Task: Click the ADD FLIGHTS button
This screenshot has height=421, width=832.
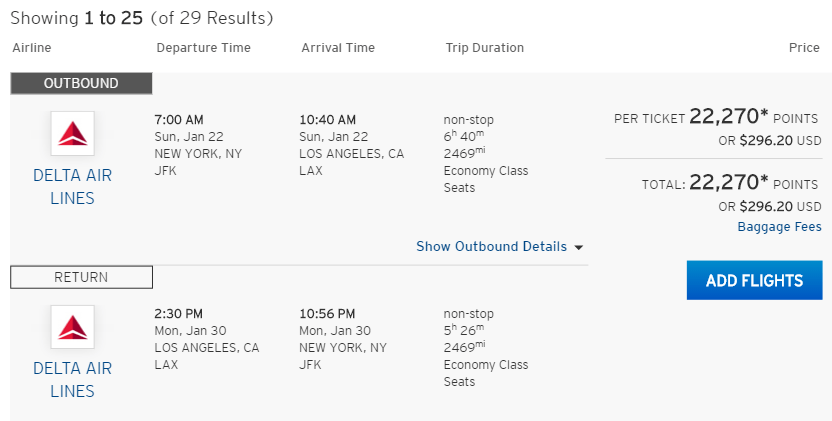Action: click(755, 280)
